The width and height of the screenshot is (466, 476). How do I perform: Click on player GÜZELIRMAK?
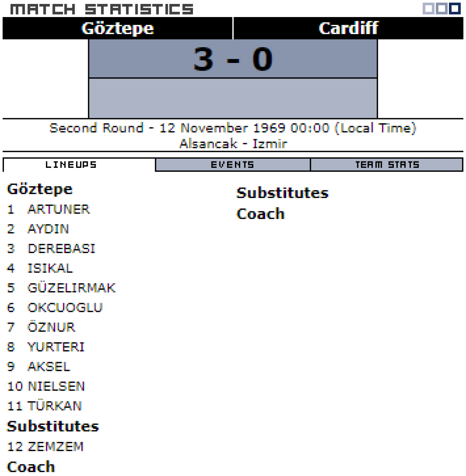(71, 288)
